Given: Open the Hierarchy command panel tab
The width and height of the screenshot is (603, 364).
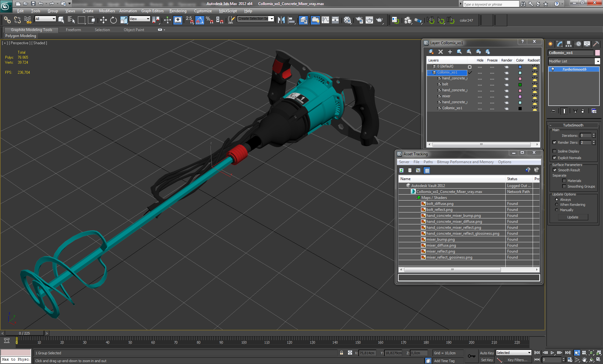Looking at the screenshot, I should 569,44.
